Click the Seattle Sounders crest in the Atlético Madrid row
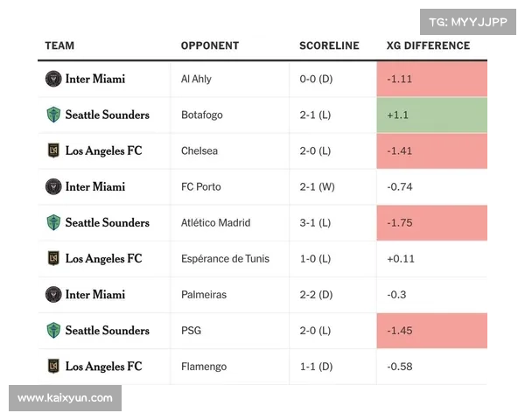The height and width of the screenshot is (420, 525). point(53,222)
